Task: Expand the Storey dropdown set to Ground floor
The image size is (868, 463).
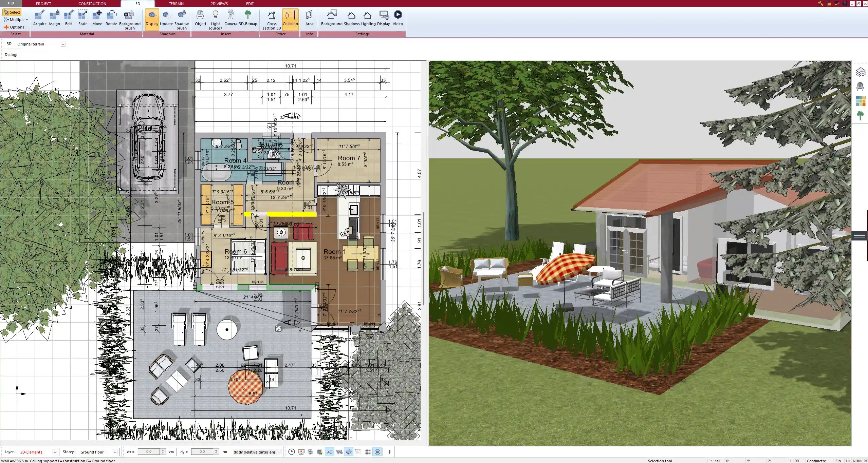Action: point(115,452)
